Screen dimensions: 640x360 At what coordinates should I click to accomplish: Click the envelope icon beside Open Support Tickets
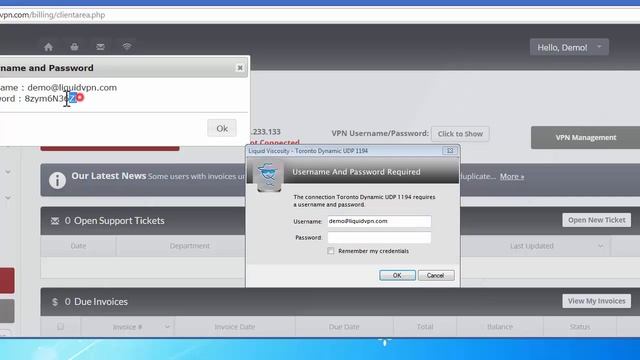click(x=55, y=221)
